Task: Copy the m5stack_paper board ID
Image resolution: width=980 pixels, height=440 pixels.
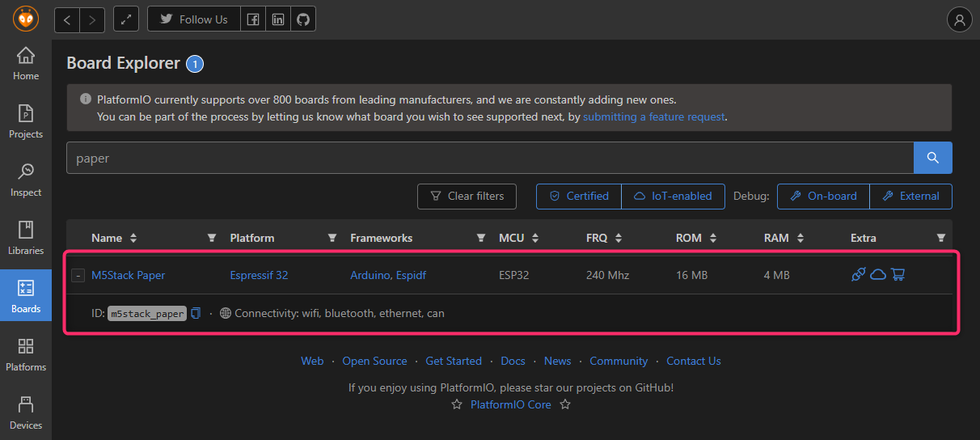Action: coord(196,313)
